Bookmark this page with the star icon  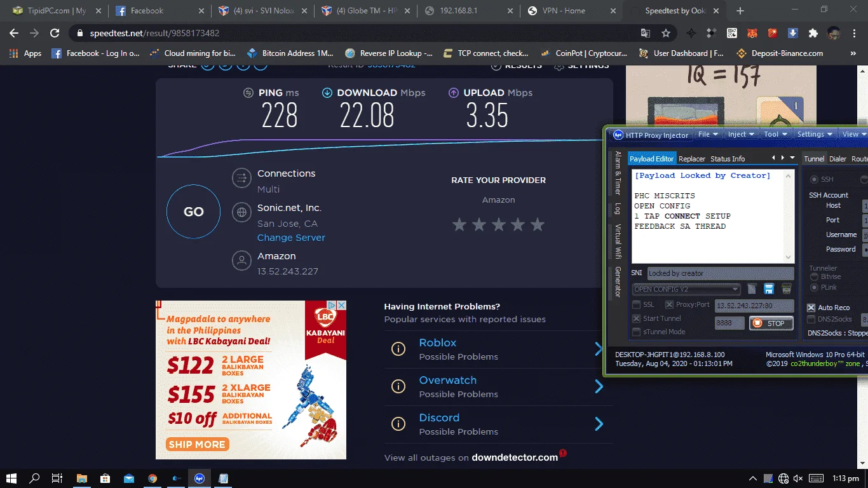pyautogui.click(x=665, y=33)
